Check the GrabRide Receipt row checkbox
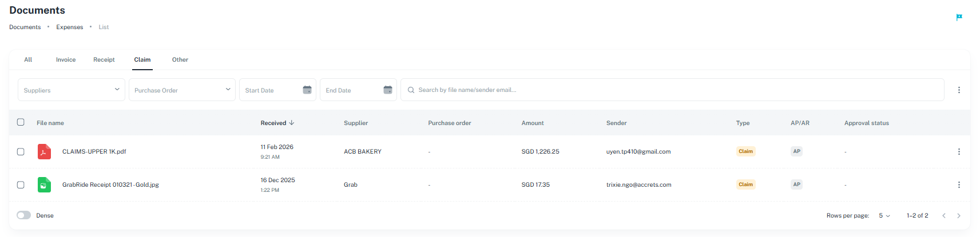Screen dimensions: 980x237 (x=21, y=185)
